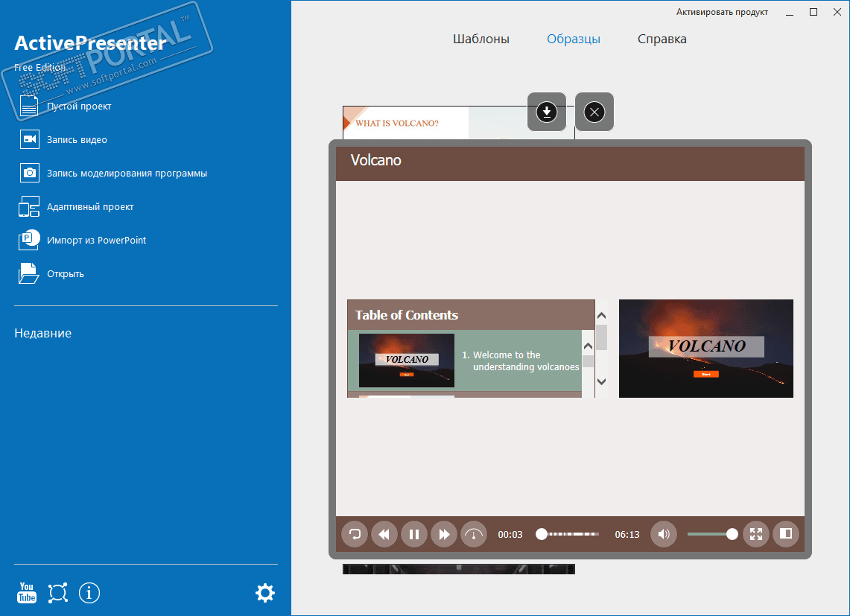Click the Volcano title bar text
Screen dimensions: 850x616
[375, 160]
